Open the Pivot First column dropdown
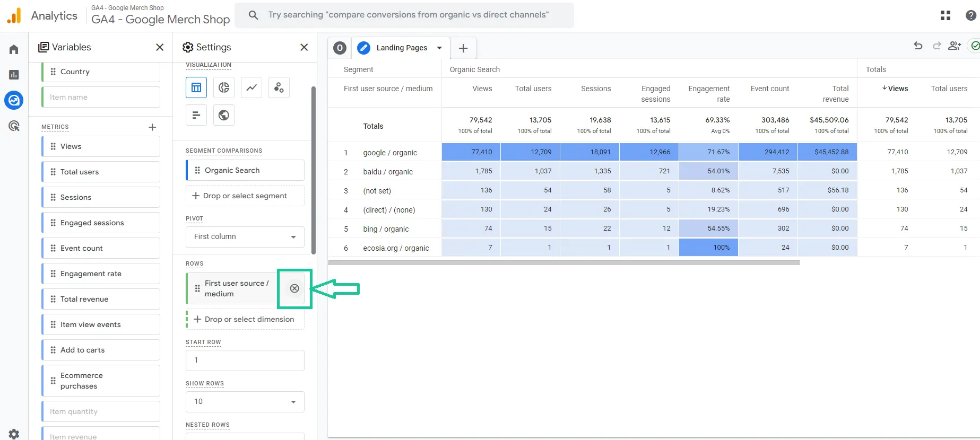This screenshot has height=440, width=980. click(245, 237)
